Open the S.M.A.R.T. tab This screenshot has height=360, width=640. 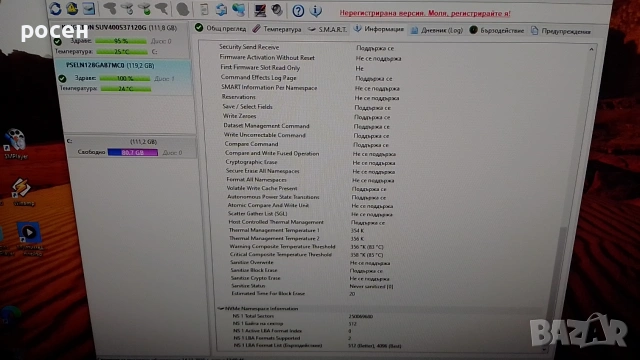tap(327, 29)
